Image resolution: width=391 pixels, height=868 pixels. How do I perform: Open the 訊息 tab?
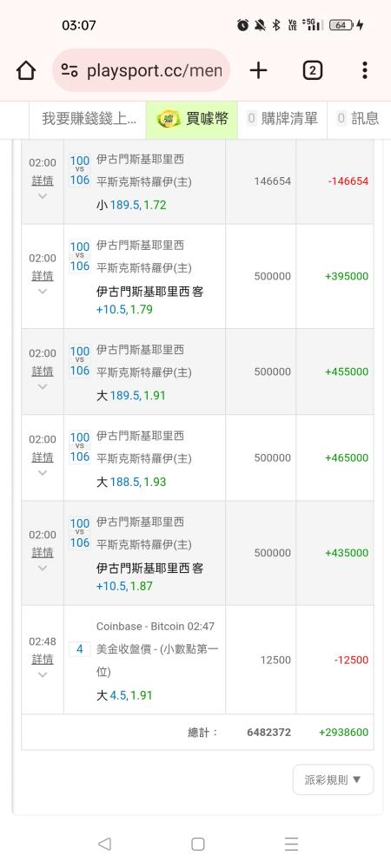click(359, 118)
